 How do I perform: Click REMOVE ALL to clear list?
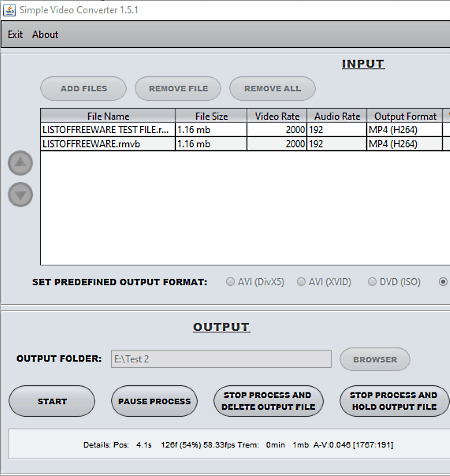[272, 89]
